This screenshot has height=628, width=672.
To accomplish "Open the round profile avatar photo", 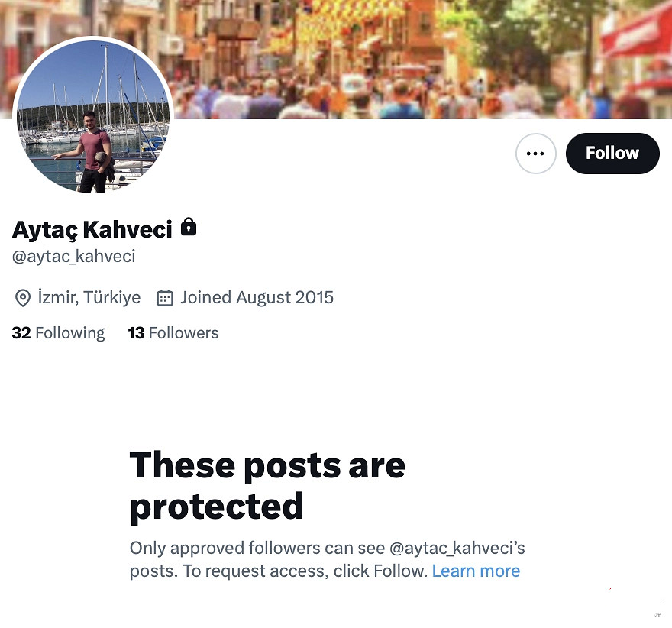I will tap(93, 116).
